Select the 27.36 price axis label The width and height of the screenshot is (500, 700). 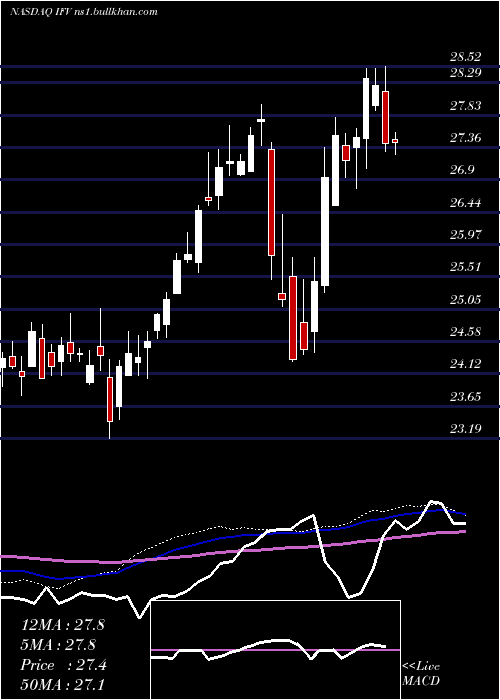(x=466, y=138)
